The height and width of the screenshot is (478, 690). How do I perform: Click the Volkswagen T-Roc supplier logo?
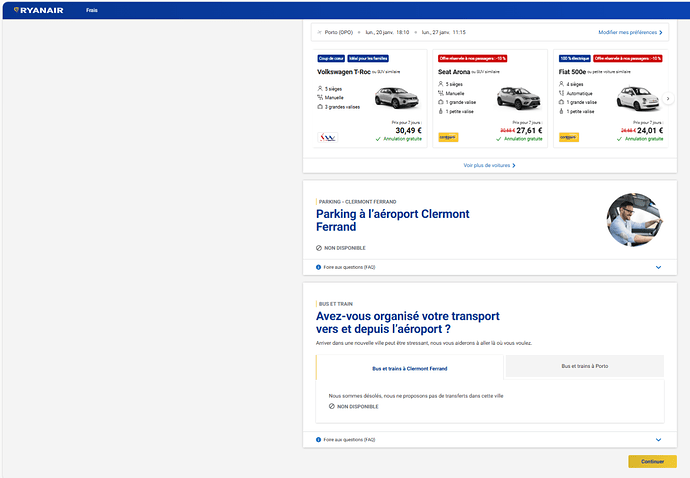point(327,138)
